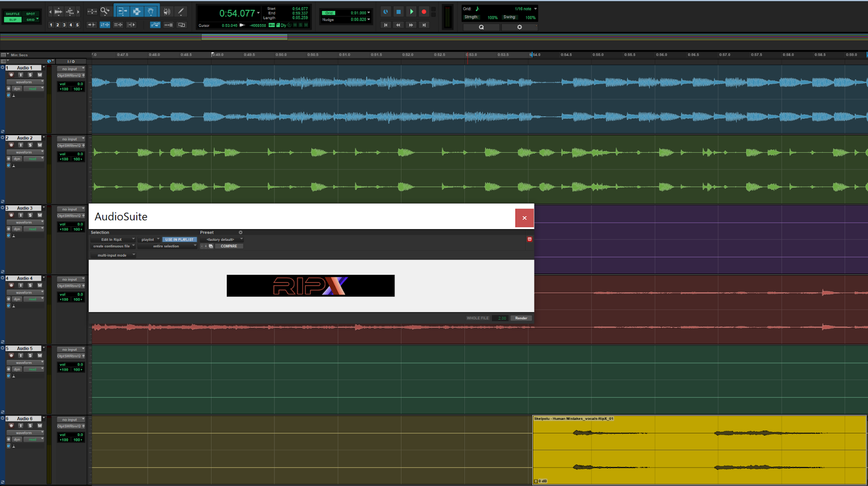This screenshot has width=868, height=486.
Task: Record-enable the Audio 3 track
Action: (x=11, y=215)
